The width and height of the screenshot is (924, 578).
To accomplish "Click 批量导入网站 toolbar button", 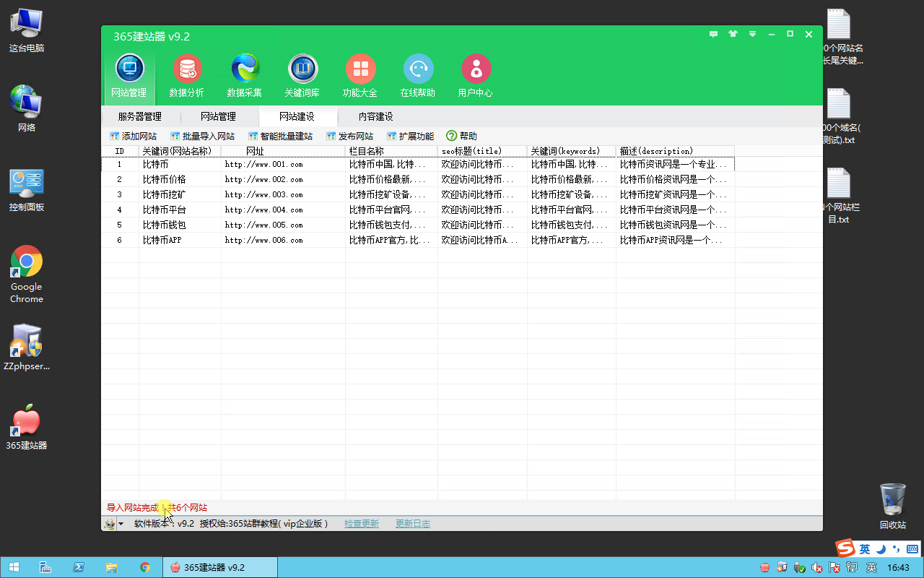I will pos(202,136).
